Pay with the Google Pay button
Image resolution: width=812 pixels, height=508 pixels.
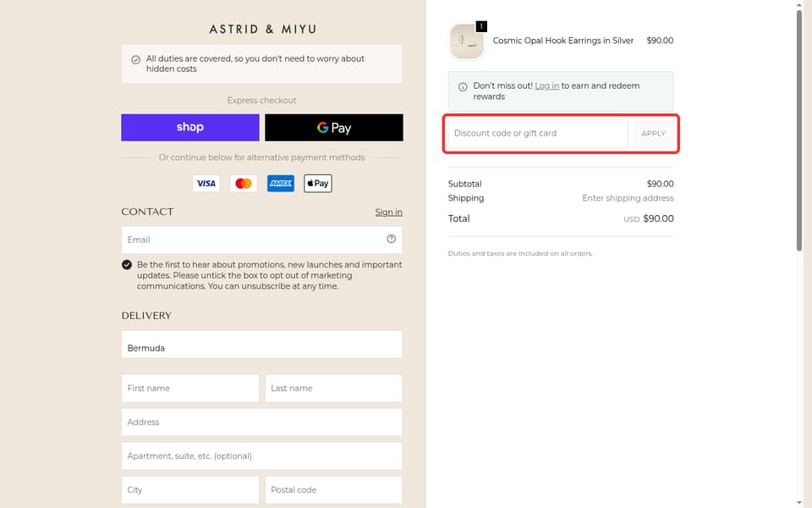pos(334,128)
